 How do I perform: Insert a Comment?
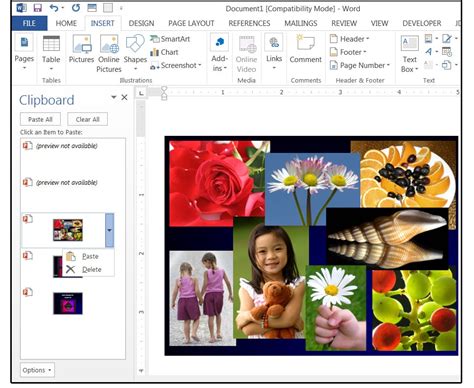[x=306, y=49]
